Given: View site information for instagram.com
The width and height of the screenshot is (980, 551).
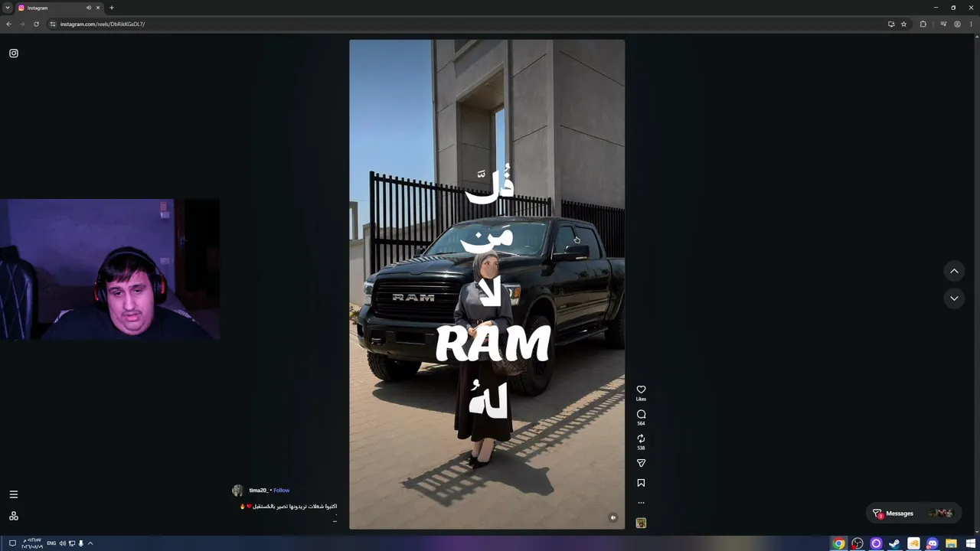Looking at the screenshot, I should [53, 24].
